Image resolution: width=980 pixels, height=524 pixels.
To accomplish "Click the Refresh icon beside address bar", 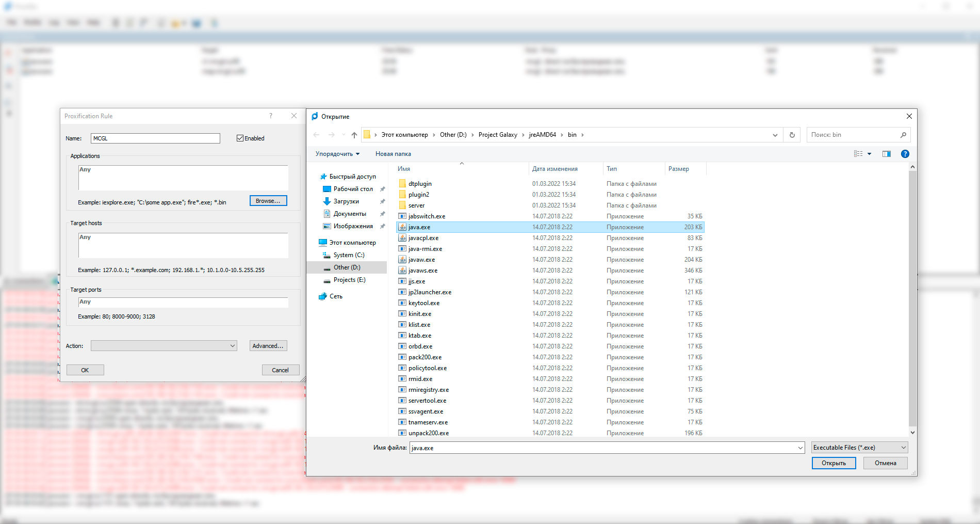I will 792,135.
